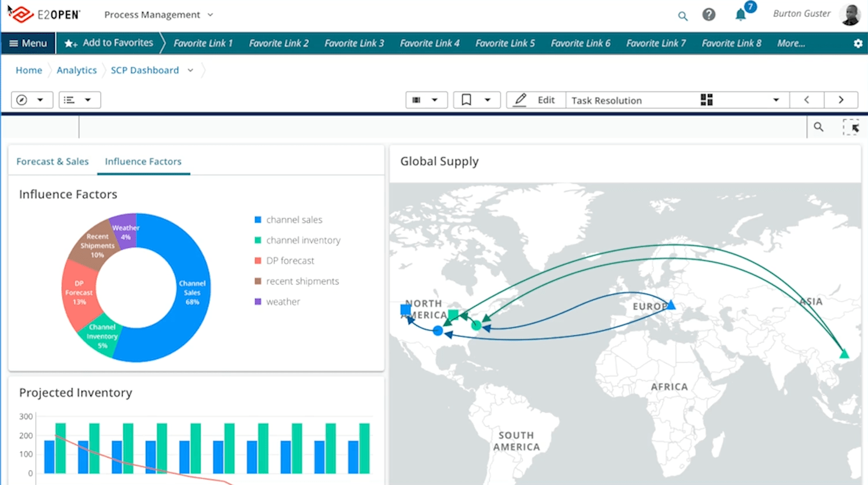Click the notifications bell with badge 7

tap(741, 14)
